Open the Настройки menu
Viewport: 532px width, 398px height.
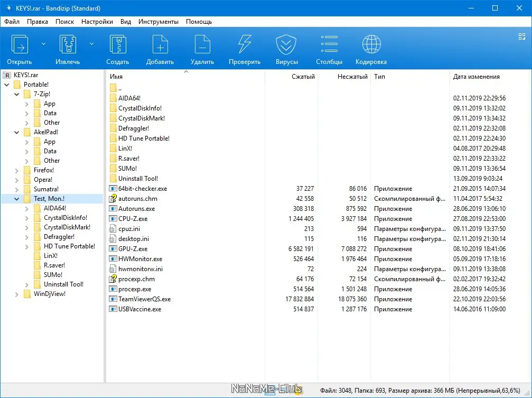97,21
